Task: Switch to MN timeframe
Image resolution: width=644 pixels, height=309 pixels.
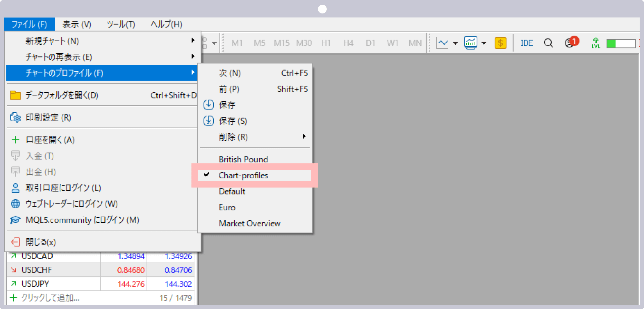Action: click(415, 43)
